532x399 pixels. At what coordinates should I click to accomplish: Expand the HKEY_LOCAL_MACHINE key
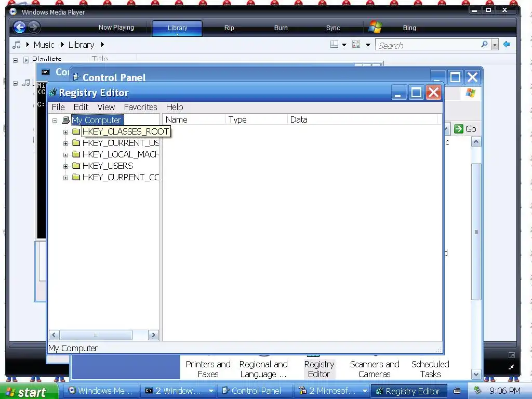pos(65,155)
